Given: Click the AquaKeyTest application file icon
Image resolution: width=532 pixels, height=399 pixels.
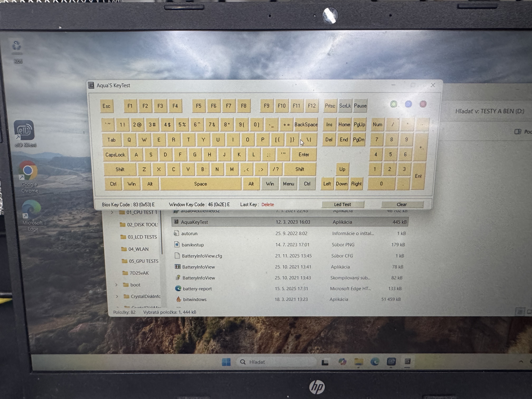Looking at the screenshot, I should click(x=176, y=222).
